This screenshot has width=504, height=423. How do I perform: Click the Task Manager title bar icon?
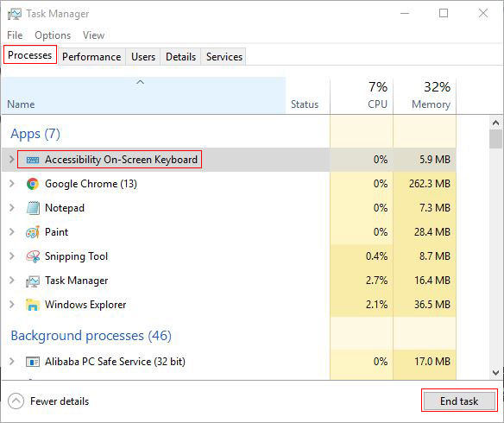tap(14, 14)
